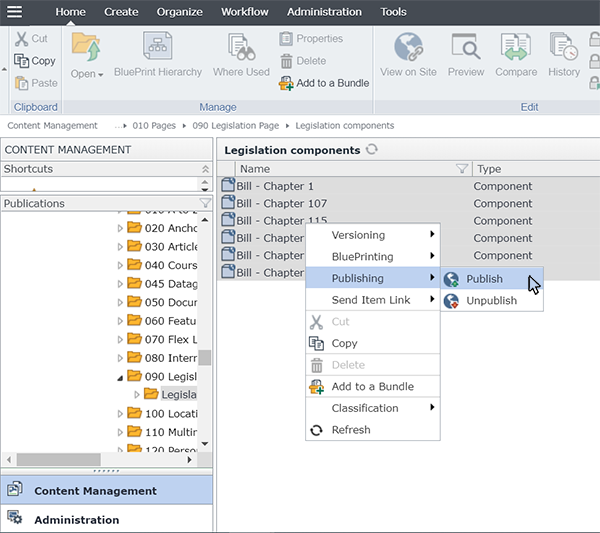Switch to the Workflow ribbon tab
The height and width of the screenshot is (533, 600).
244,12
